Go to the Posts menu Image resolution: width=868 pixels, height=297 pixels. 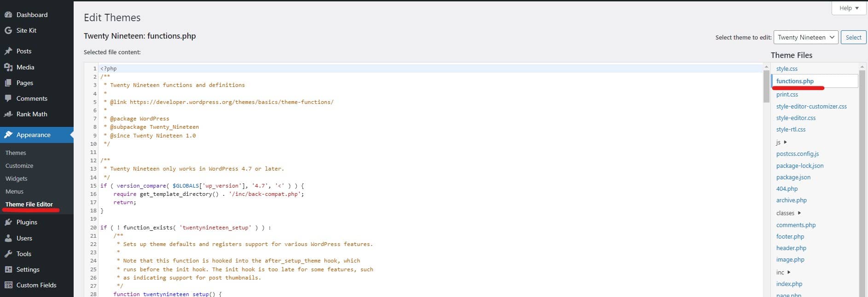click(24, 51)
